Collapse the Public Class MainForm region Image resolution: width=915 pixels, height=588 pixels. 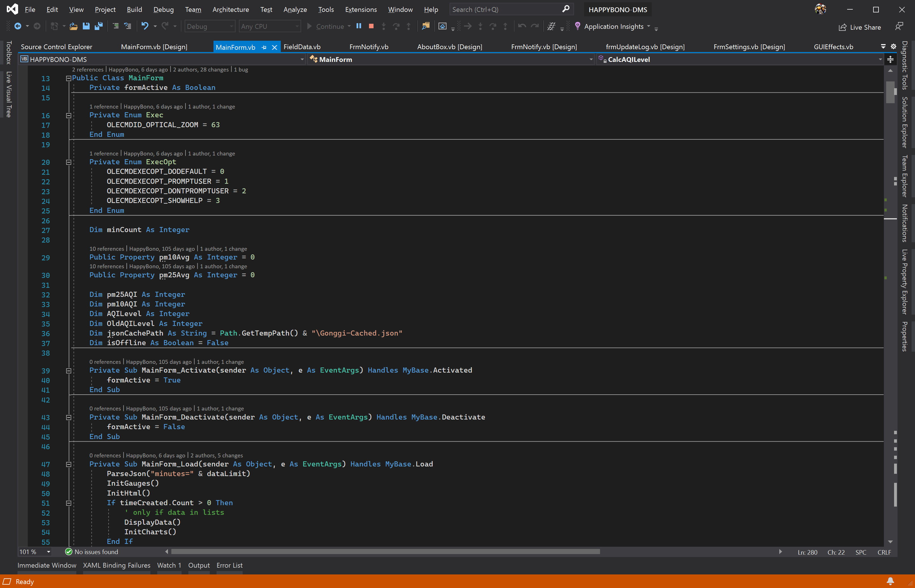tap(69, 78)
